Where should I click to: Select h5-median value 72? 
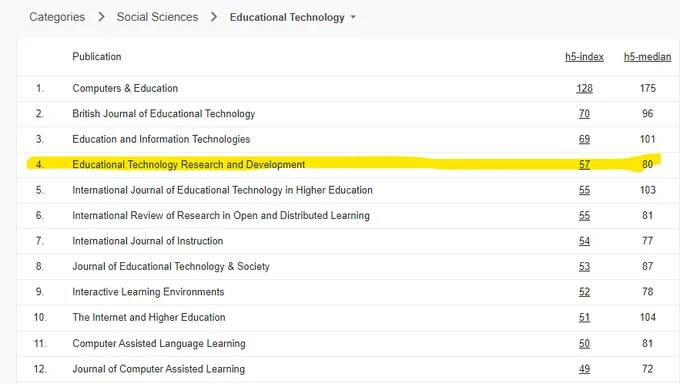coord(647,369)
